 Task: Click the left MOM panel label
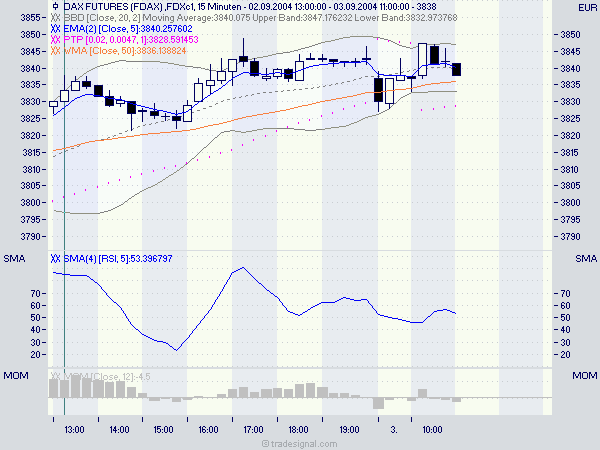(16, 376)
